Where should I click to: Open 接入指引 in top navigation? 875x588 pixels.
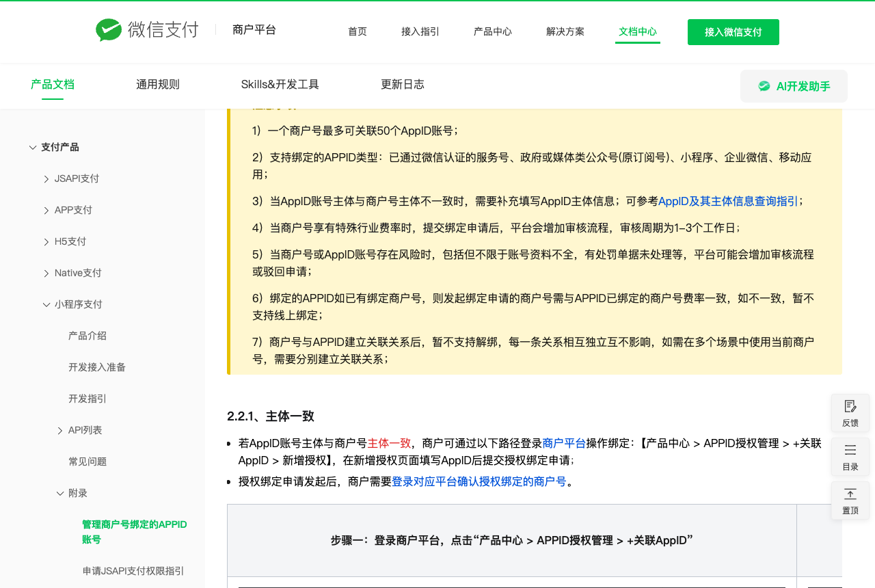pyautogui.click(x=420, y=31)
